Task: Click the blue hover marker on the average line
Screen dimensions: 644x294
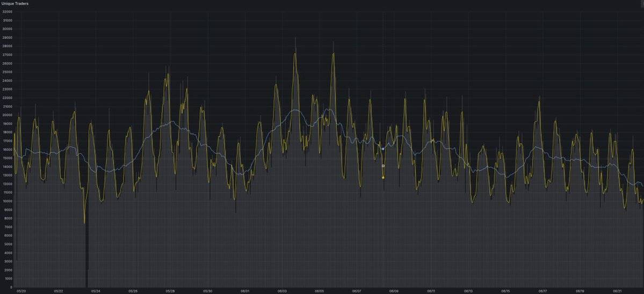Action: (x=383, y=149)
